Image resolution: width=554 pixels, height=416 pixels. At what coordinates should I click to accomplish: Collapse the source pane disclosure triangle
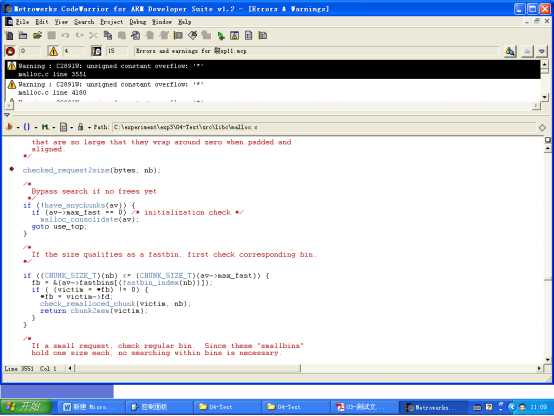point(7,115)
